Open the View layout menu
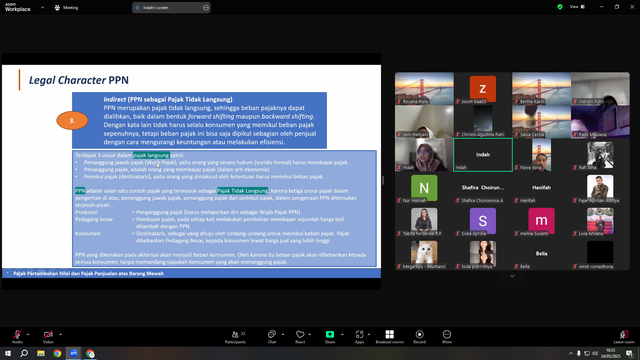Image resolution: width=640 pixels, height=360 pixels. [577, 7]
